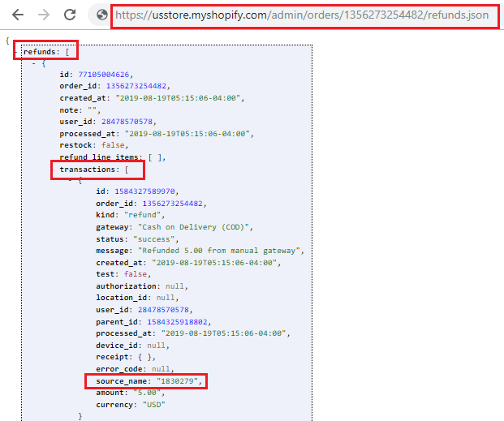Click the transaction created_at timestamp value
The height and width of the screenshot is (421, 504).
point(214,263)
